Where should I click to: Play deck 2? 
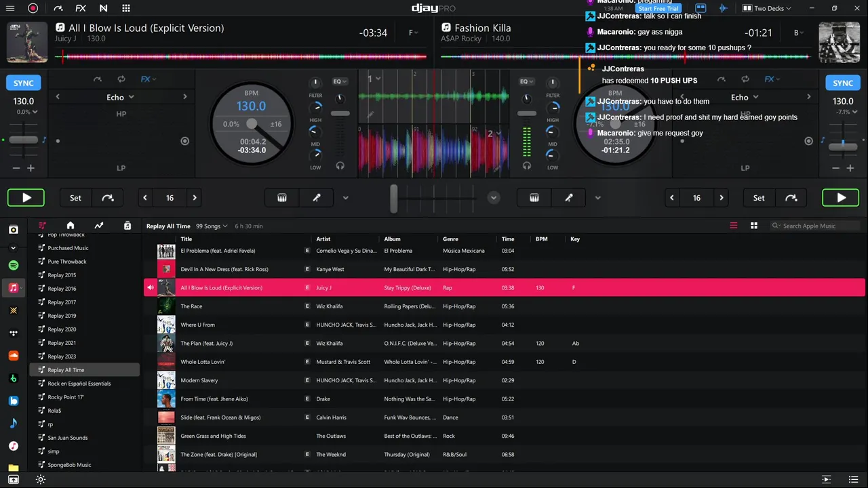[x=841, y=198]
